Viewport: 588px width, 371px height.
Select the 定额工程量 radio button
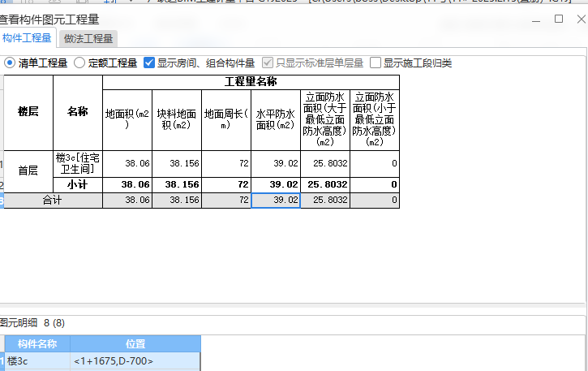pyautogui.click(x=79, y=63)
